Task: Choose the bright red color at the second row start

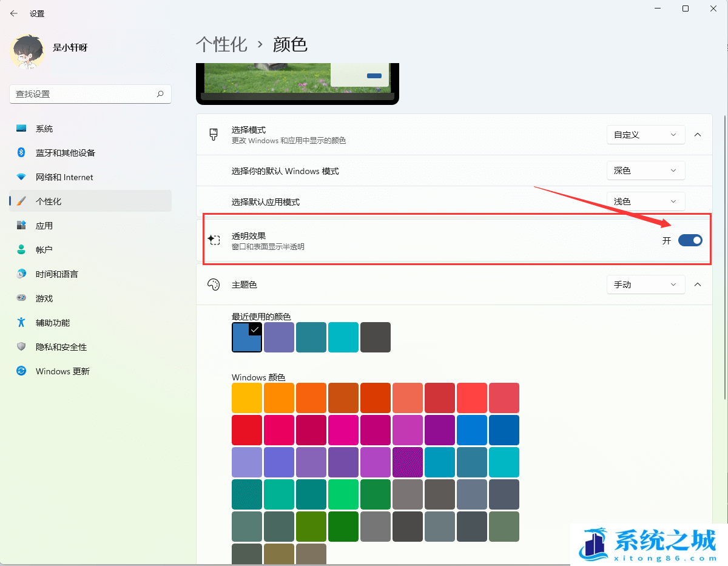Action: coord(247,430)
